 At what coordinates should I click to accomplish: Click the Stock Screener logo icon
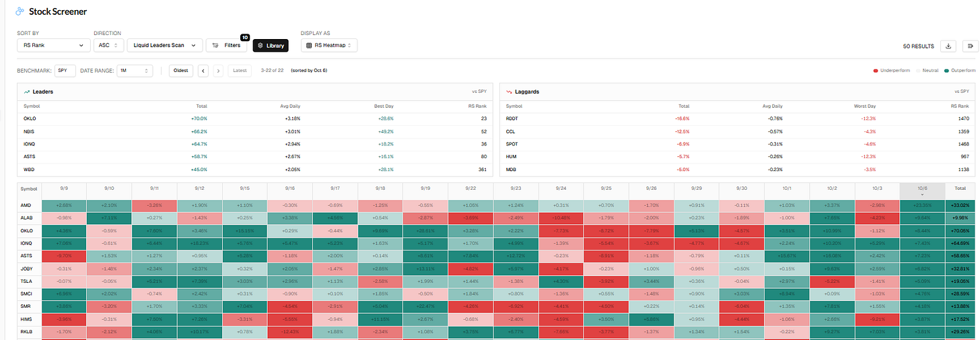(20, 11)
